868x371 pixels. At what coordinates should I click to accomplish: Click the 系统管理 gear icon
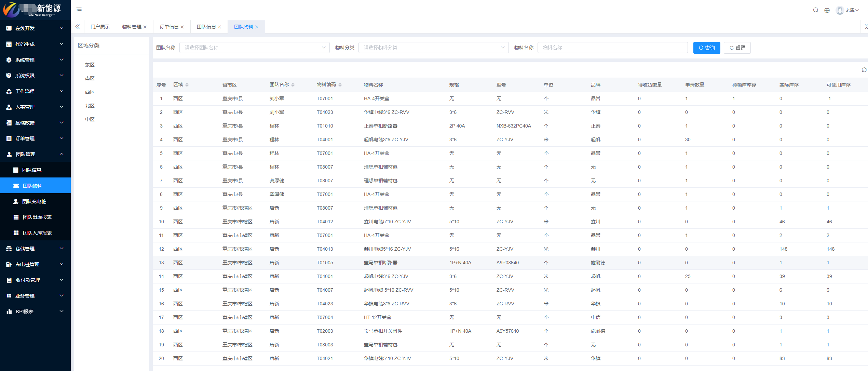click(9, 60)
